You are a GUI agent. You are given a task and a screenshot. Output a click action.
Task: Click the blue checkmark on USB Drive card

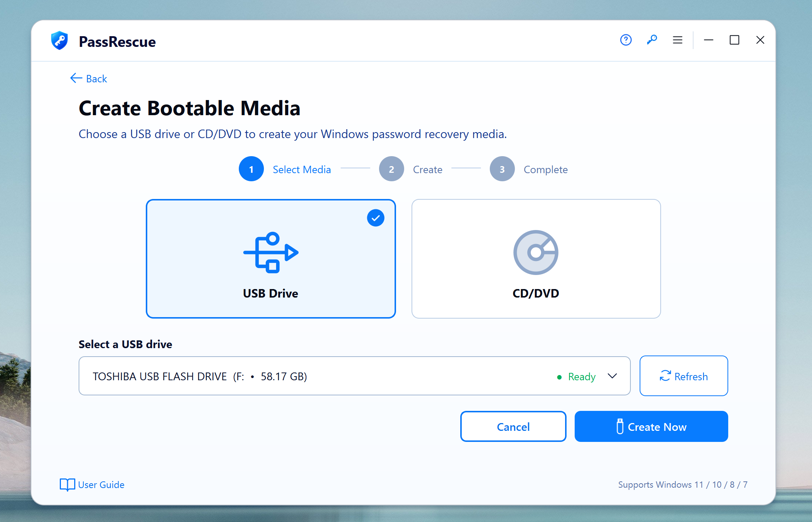click(x=376, y=218)
